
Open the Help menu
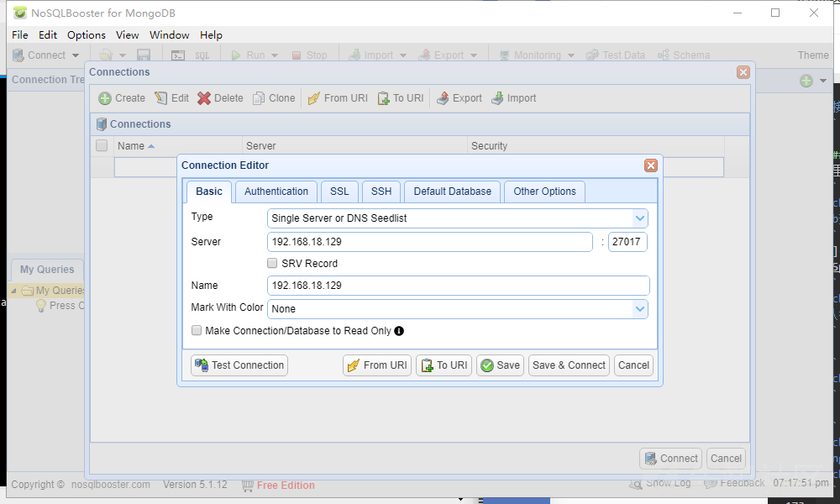click(x=211, y=34)
